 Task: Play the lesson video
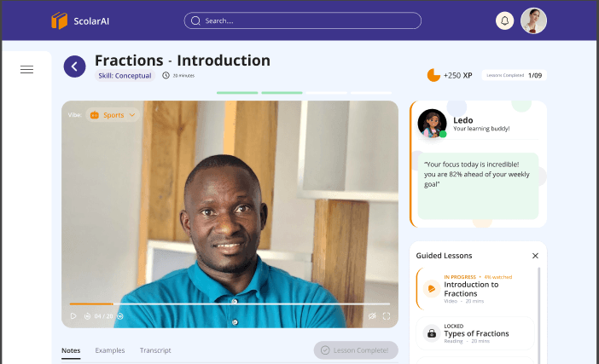pos(73,316)
